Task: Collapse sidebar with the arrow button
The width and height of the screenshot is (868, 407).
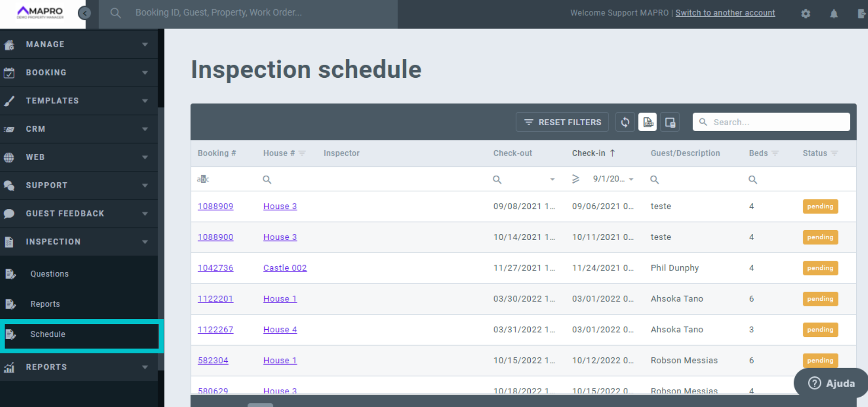Action: pyautogui.click(x=85, y=13)
